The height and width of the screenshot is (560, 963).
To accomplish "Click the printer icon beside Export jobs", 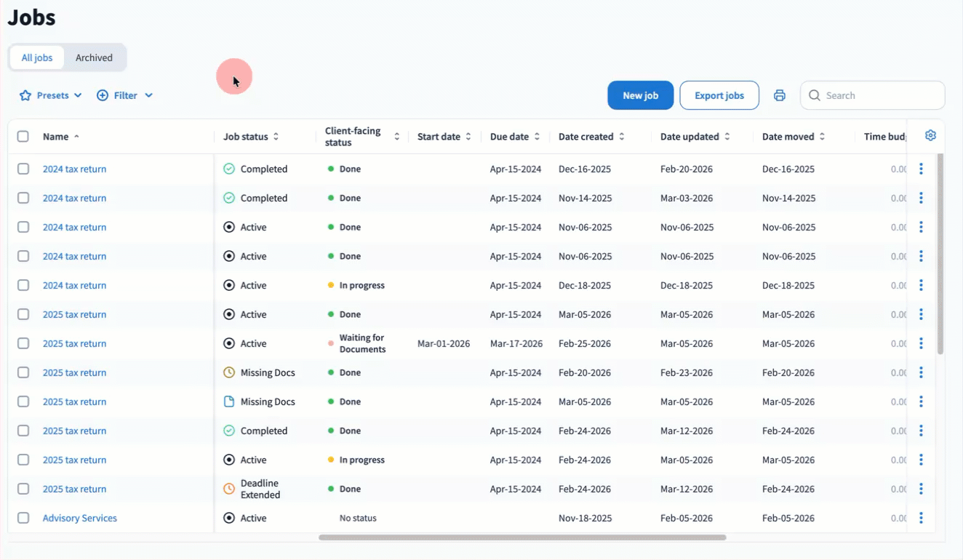I will pos(780,95).
